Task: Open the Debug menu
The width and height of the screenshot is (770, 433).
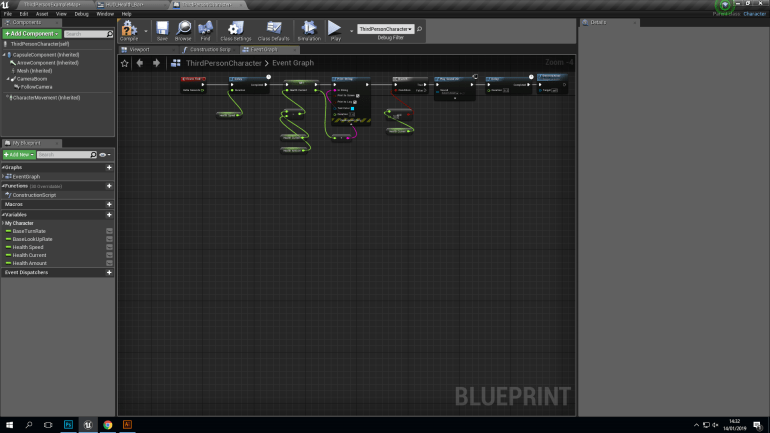Action: tap(82, 14)
